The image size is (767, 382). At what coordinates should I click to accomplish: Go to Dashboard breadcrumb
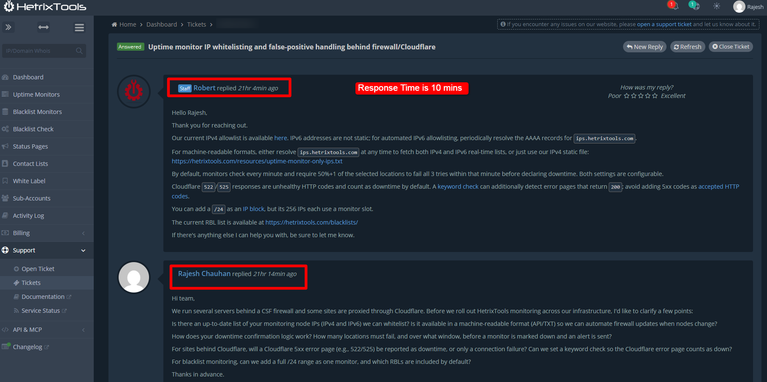coord(160,24)
